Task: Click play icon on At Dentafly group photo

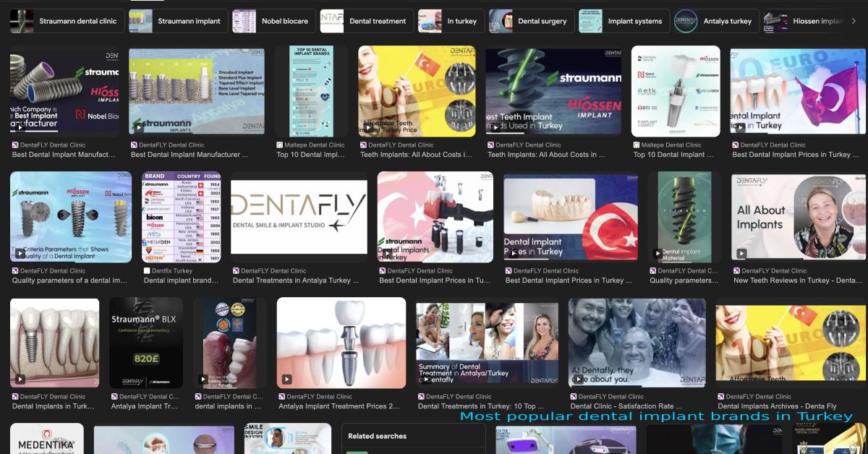Action: click(579, 379)
